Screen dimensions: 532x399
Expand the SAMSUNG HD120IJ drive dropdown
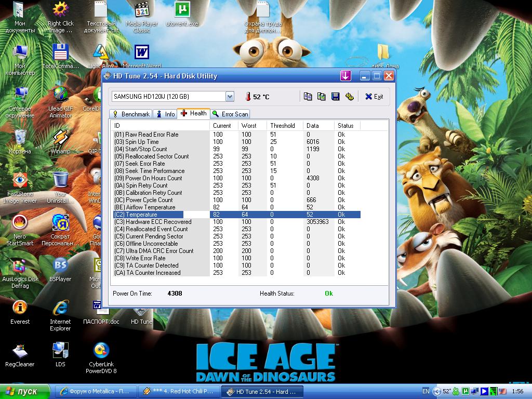(x=230, y=96)
